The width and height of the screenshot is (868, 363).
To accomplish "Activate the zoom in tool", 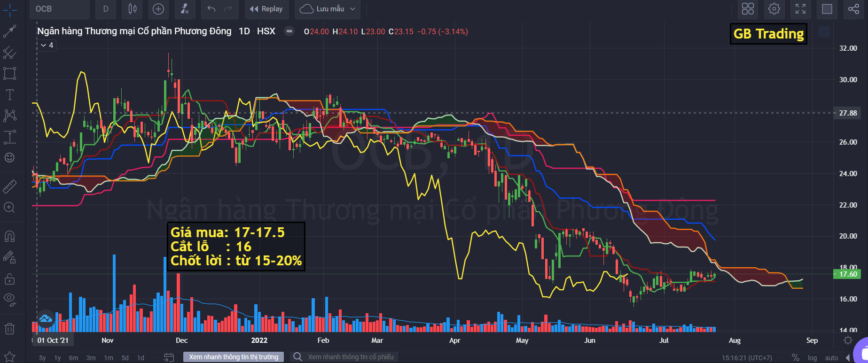I will coord(9,208).
